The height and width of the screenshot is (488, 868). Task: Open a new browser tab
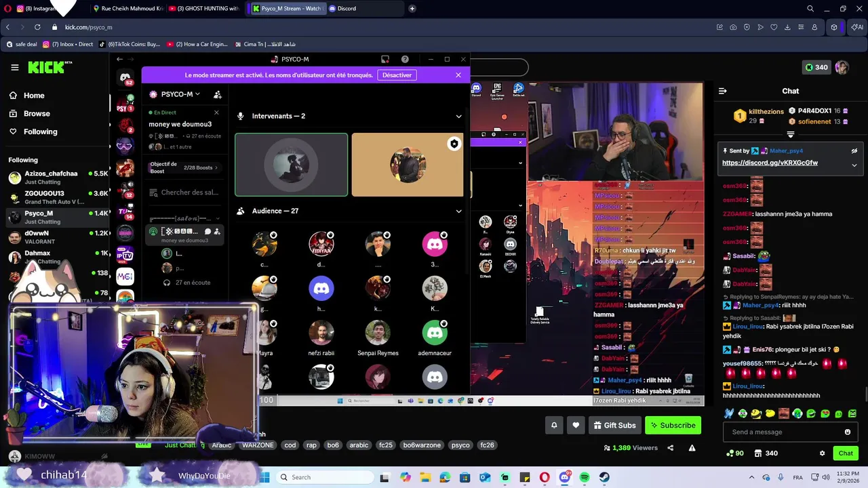click(412, 9)
